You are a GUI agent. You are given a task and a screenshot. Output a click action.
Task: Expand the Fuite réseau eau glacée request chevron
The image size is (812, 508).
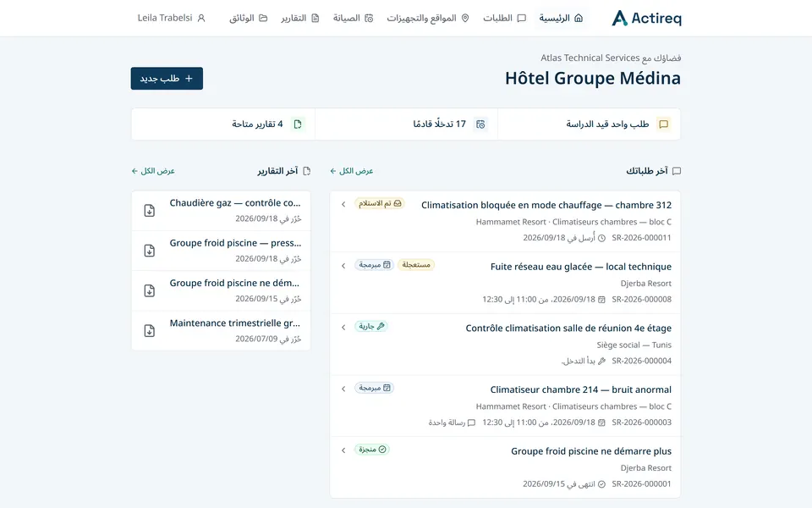(343, 266)
